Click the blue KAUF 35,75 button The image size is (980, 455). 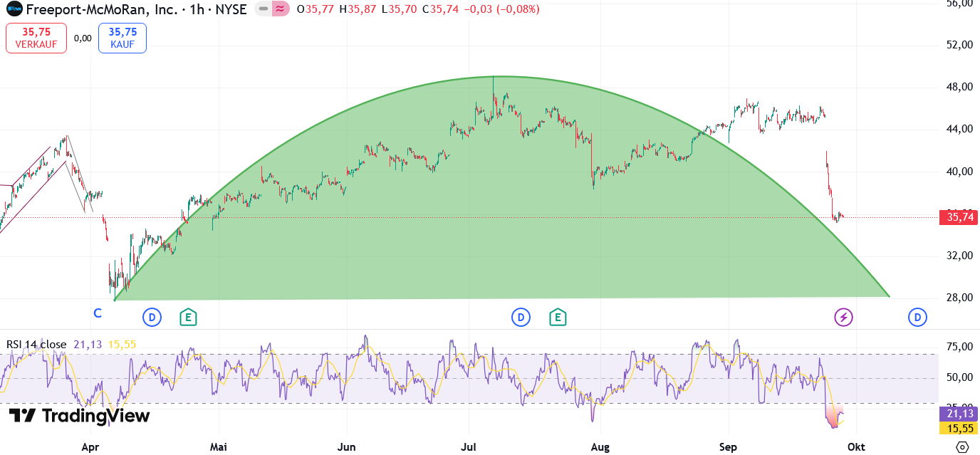[123, 38]
